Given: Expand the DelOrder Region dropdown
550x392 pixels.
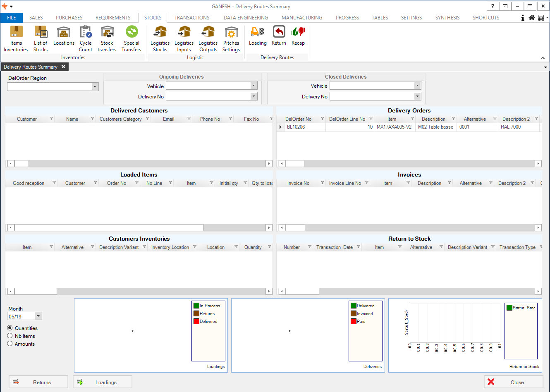Looking at the screenshot, I should click(x=95, y=87).
